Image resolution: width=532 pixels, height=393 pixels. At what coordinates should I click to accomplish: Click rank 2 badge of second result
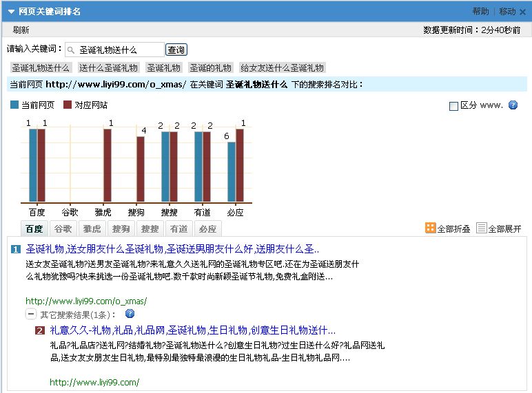[40, 330]
